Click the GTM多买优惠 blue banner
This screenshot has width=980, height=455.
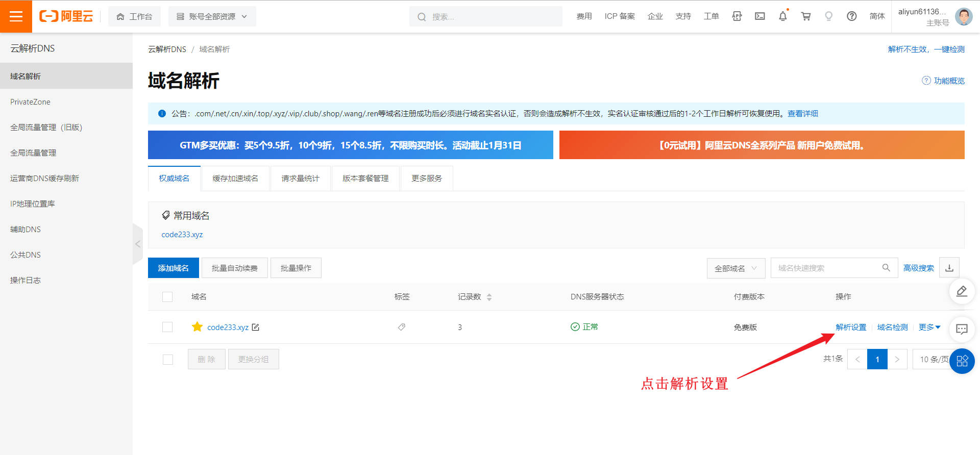[x=351, y=145]
